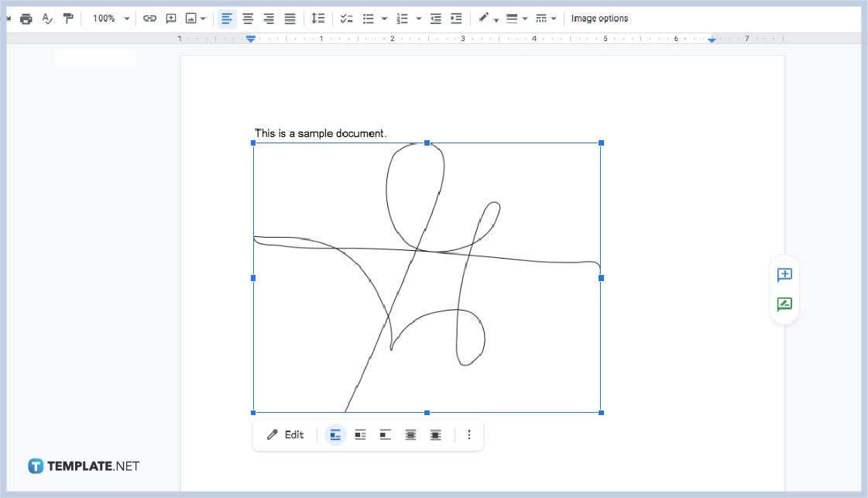Select the paint format tool
This screenshot has width=868, height=498.
68,18
